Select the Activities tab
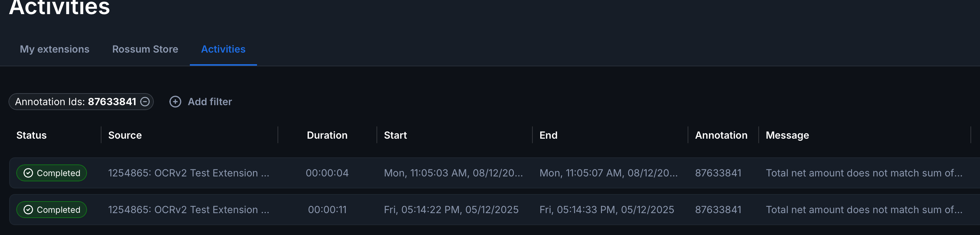The height and width of the screenshot is (235, 980). pos(223,49)
